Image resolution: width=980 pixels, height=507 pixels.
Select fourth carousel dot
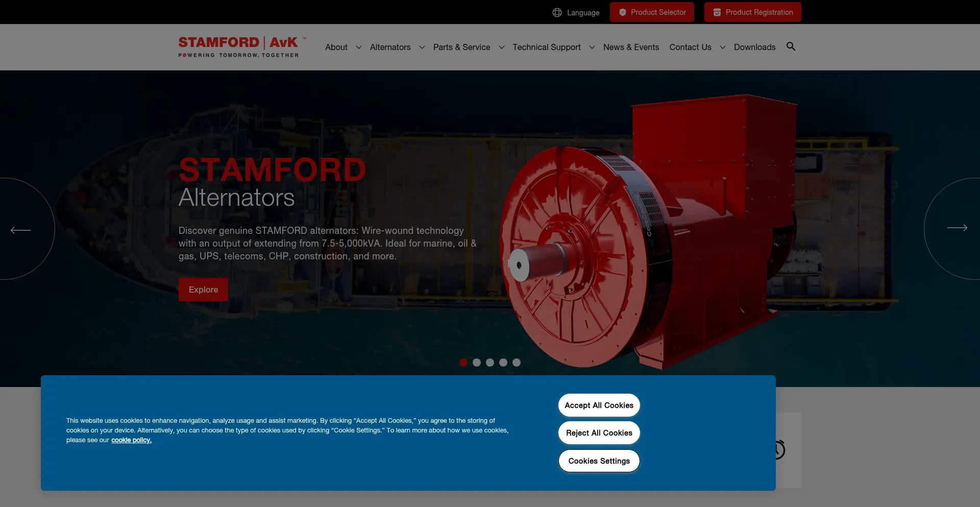503,363
